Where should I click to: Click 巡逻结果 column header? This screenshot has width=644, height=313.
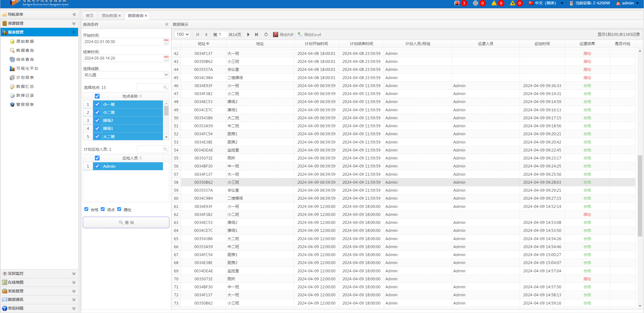coord(587,44)
